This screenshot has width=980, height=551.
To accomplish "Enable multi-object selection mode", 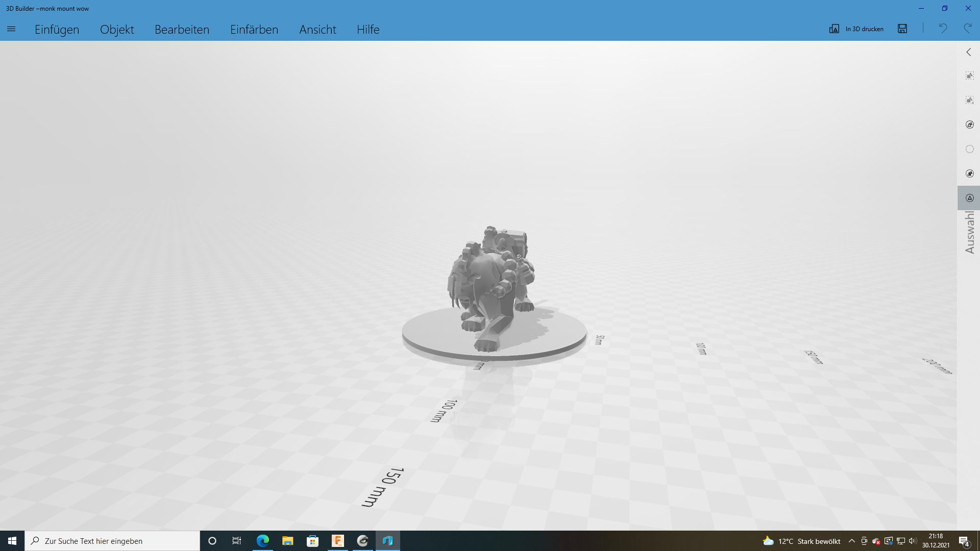I will click(x=969, y=173).
